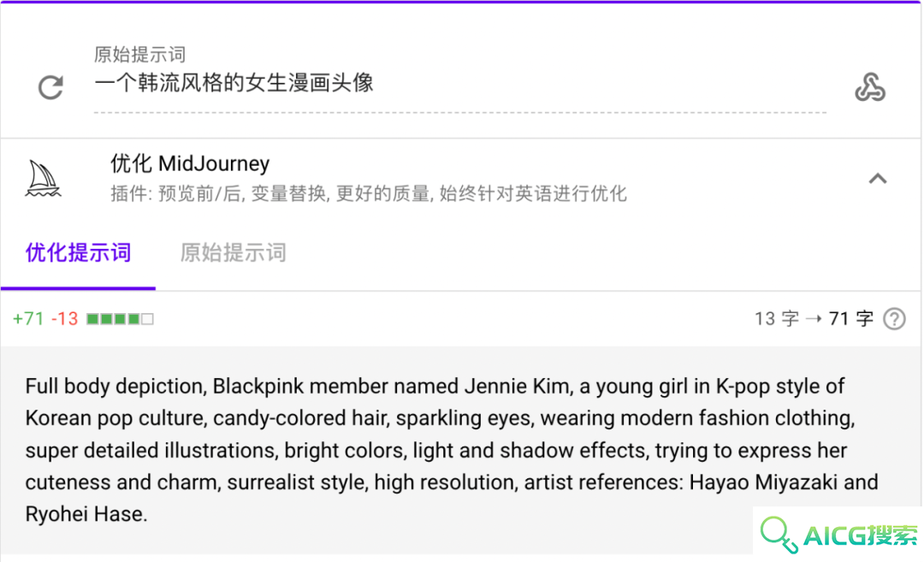Collapse the 优化 MidJourney section chevron
Screen dimensions: 924x562
coord(878,179)
